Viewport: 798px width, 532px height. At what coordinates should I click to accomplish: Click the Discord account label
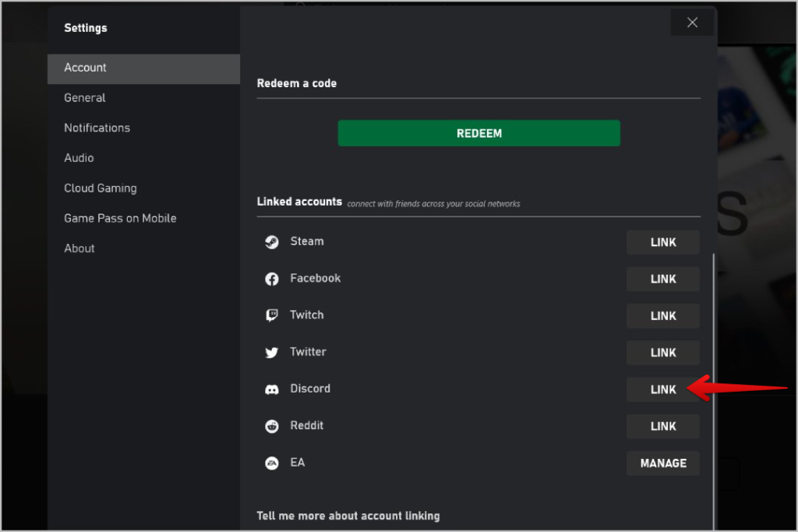[310, 389]
